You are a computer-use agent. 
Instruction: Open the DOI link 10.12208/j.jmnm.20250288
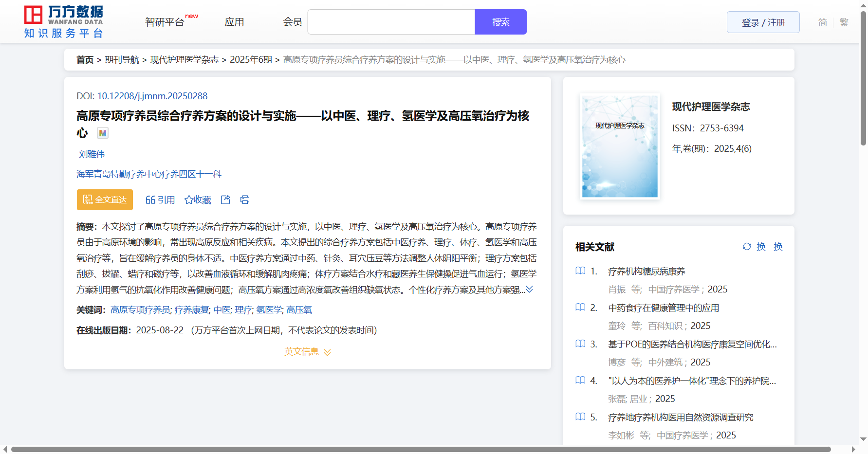[152, 96]
